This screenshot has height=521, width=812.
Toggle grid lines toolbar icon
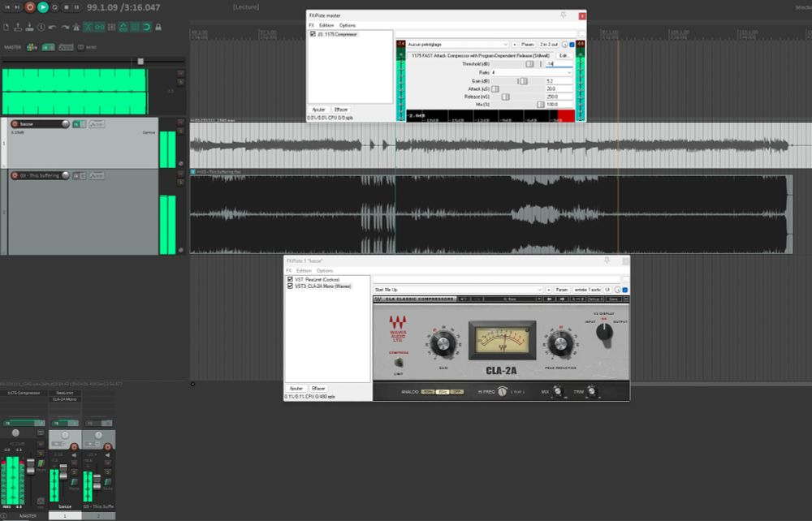point(135,27)
